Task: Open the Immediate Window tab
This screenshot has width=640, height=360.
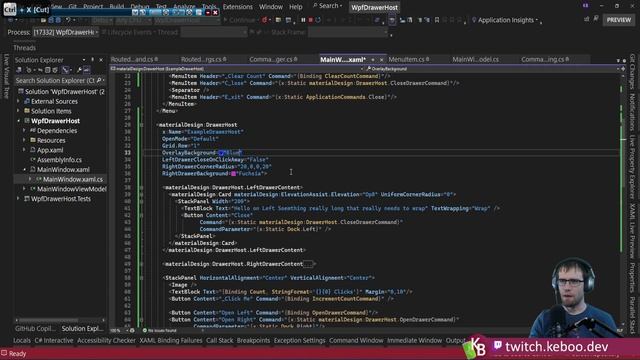Action: click(x=414, y=340)
